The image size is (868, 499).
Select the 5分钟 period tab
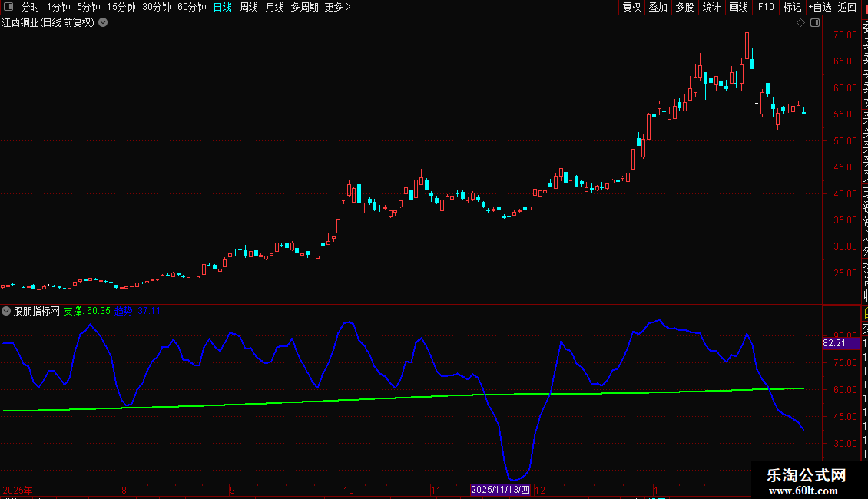tap(88, 7)
